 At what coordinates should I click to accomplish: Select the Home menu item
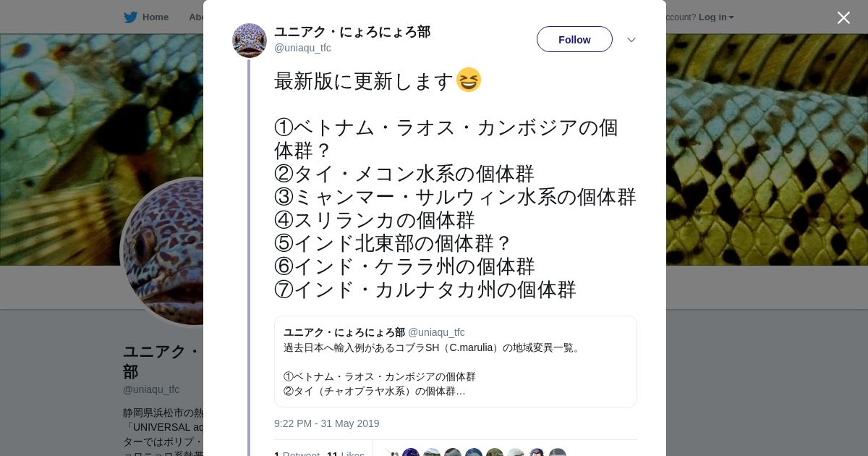[x=155, y=17]
